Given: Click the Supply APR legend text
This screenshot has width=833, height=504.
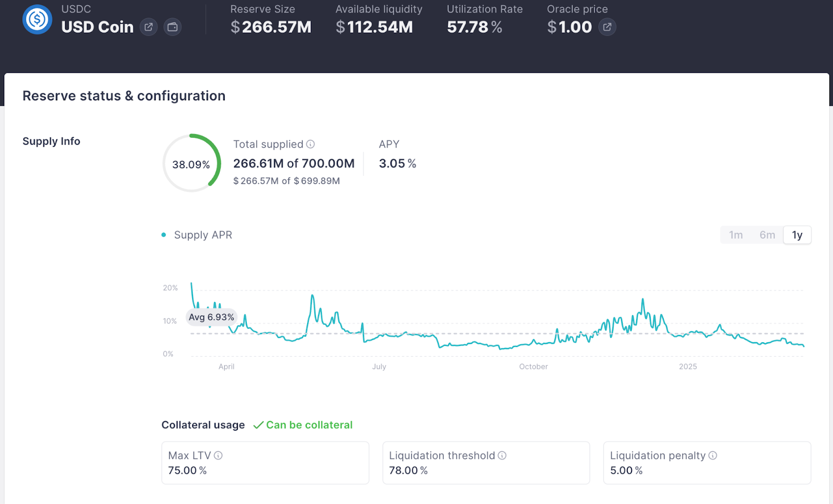Looking at the screenshot, I should pyautogui.click(x=203, y=235).
